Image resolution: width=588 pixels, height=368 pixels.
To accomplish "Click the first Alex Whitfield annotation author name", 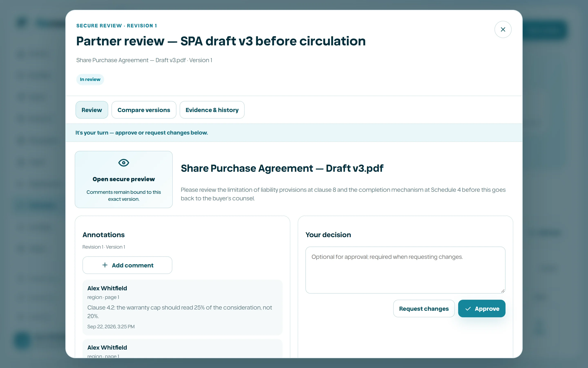I will [x=107, y=288].
